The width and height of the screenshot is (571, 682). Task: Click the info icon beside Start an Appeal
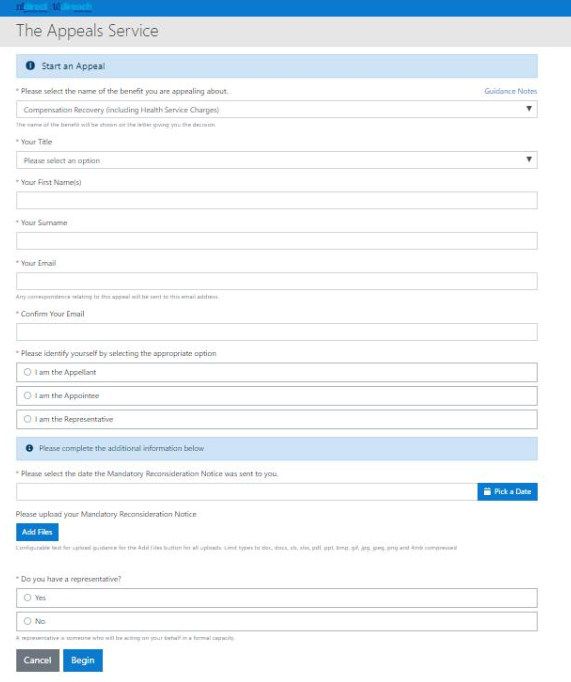(30, 66)
